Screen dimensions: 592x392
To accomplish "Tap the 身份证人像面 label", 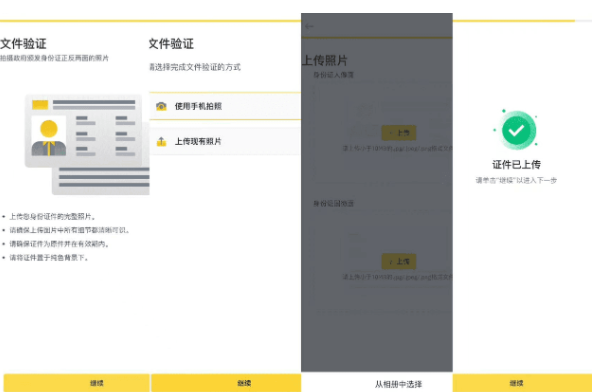I will pos(333,75).
